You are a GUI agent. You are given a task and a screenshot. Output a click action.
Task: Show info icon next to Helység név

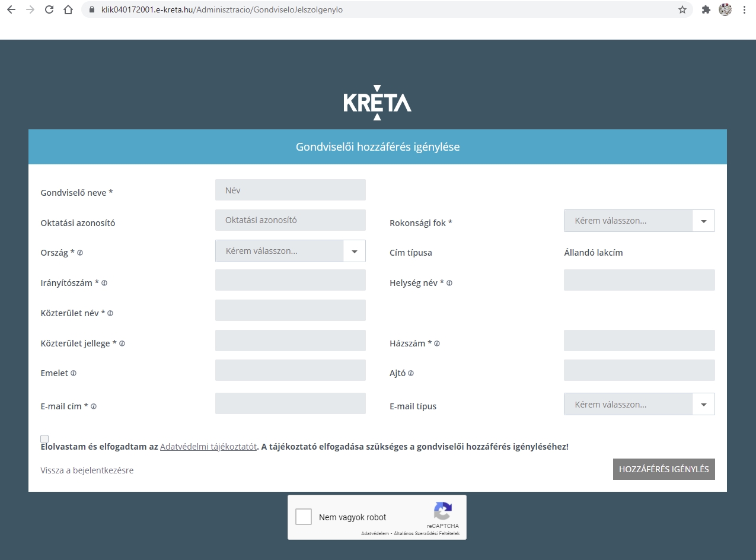pyautogui.click(x=449, y=283)
